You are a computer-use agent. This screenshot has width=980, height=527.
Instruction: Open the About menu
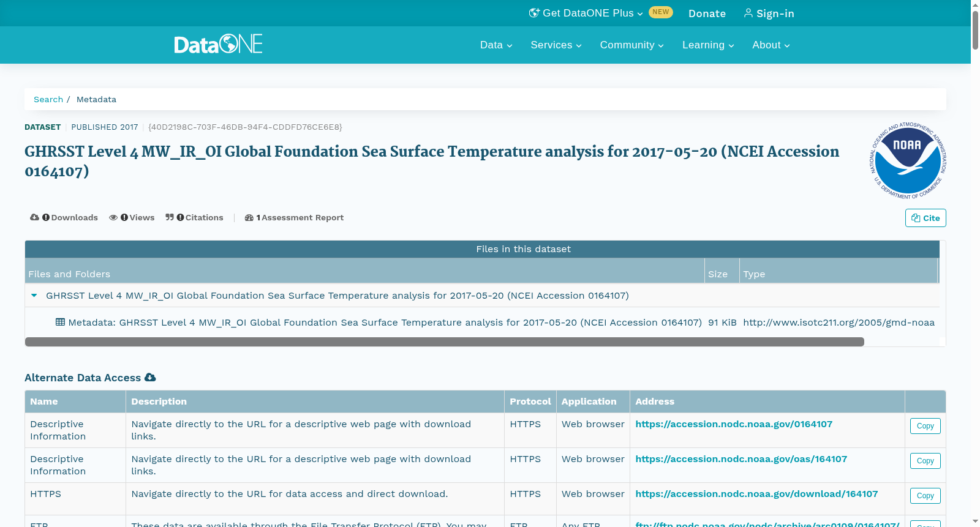[771, 45]
